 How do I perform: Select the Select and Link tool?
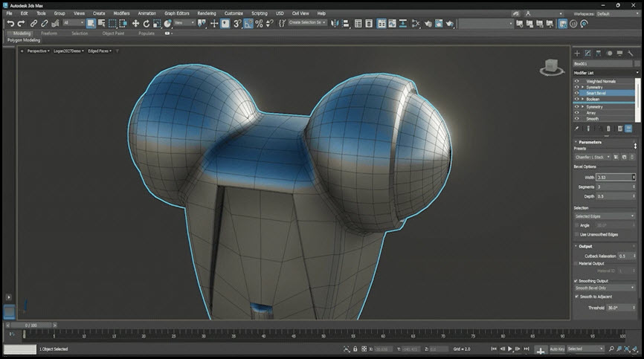point(33,23)
